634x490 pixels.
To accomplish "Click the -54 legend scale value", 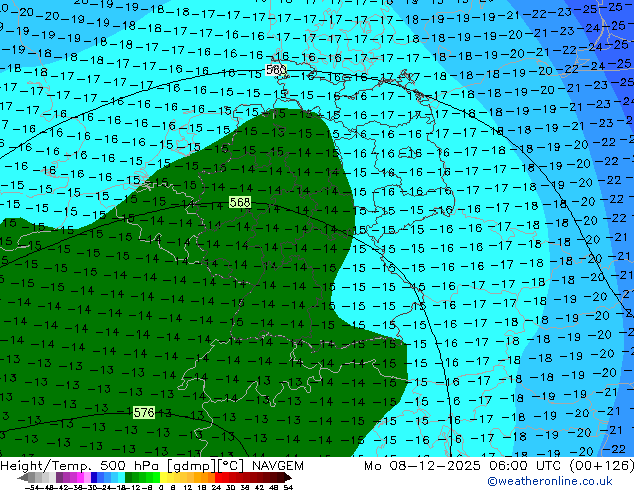I will (32, 487).
